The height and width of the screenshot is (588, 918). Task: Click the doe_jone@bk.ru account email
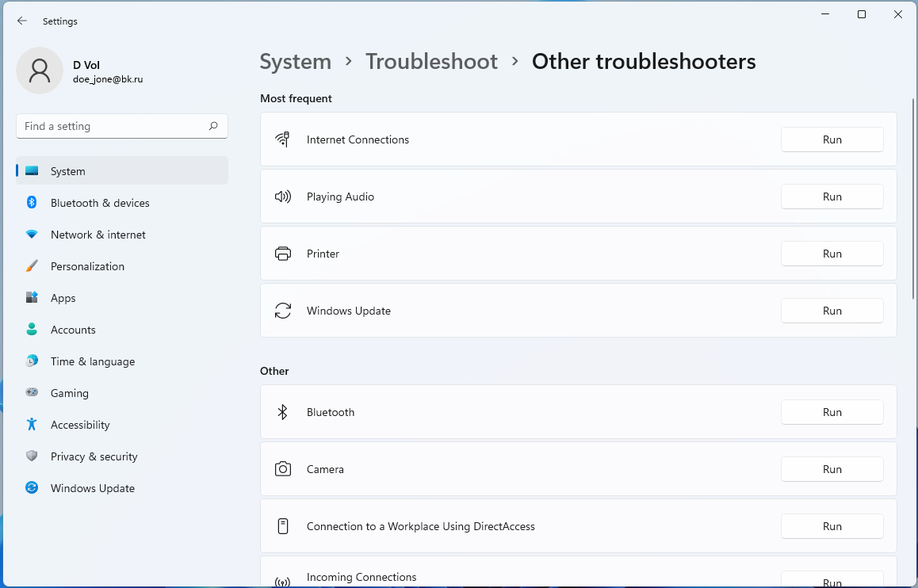[108, 79]
